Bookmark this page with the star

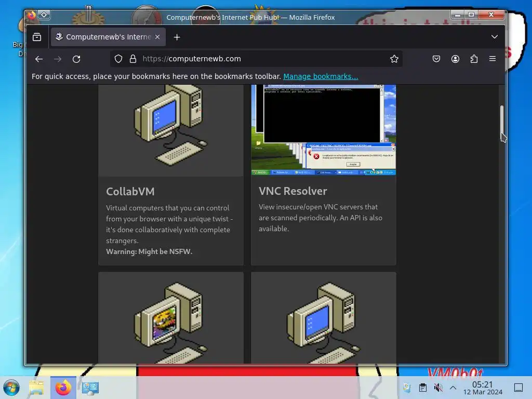coord(394,59)
